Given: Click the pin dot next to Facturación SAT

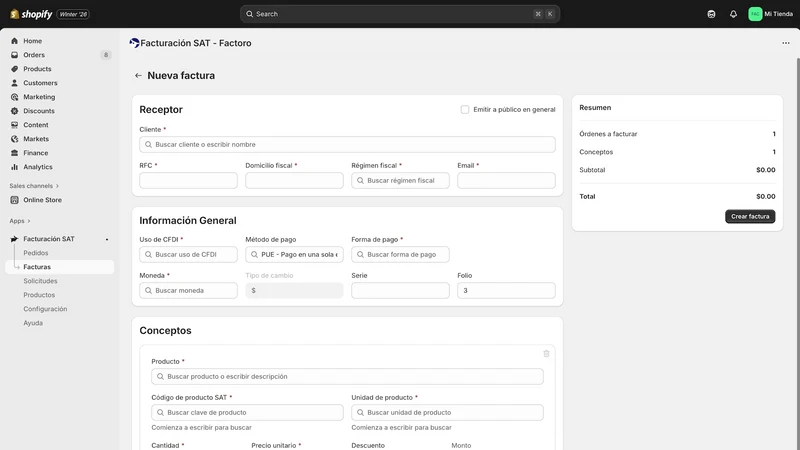Looking at the screenshot, I should (107, 239).
